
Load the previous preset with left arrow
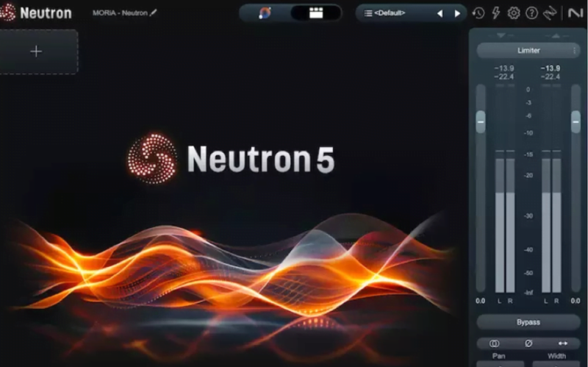pyautogui.click(x=440, y=13)
